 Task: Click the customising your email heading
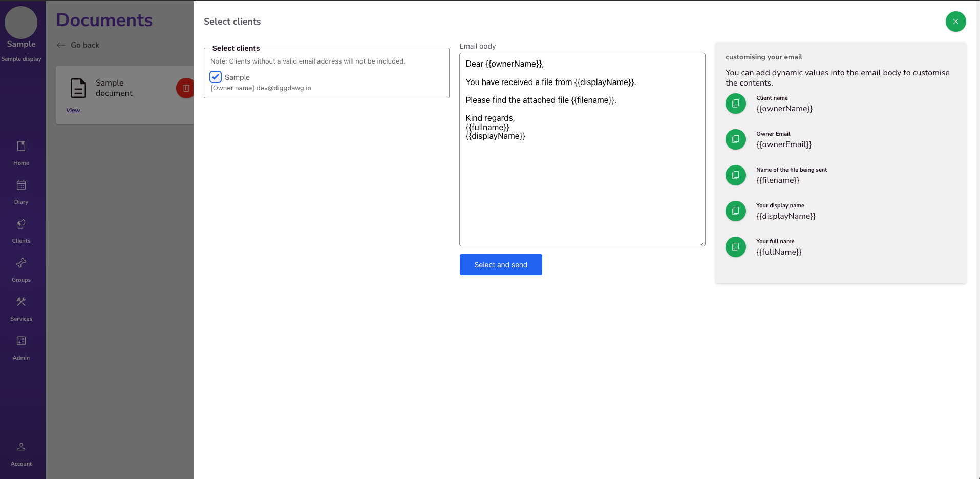[x=763, y=57]
